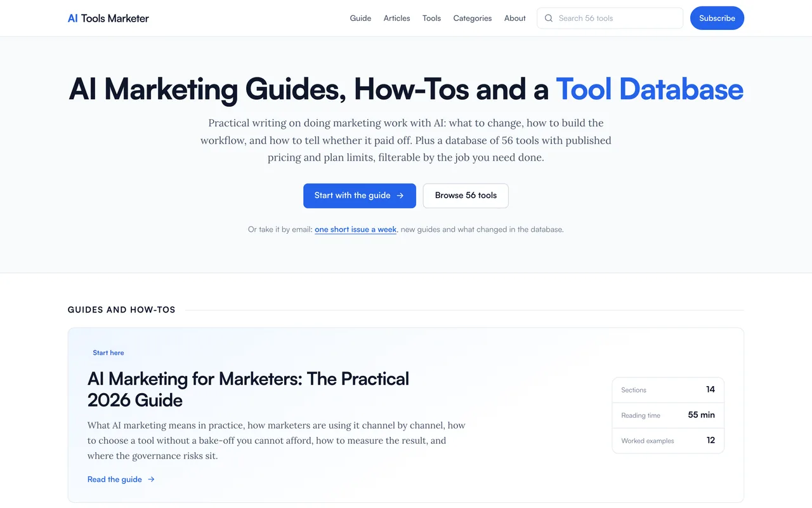
Task: Open the AI Marketing for Marketers guide title
Action: pos(248,389)
